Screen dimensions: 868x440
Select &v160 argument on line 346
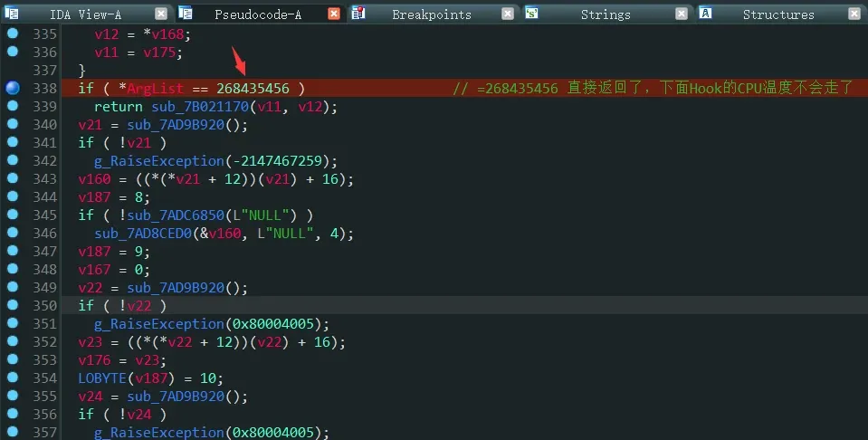coord(220,234)
